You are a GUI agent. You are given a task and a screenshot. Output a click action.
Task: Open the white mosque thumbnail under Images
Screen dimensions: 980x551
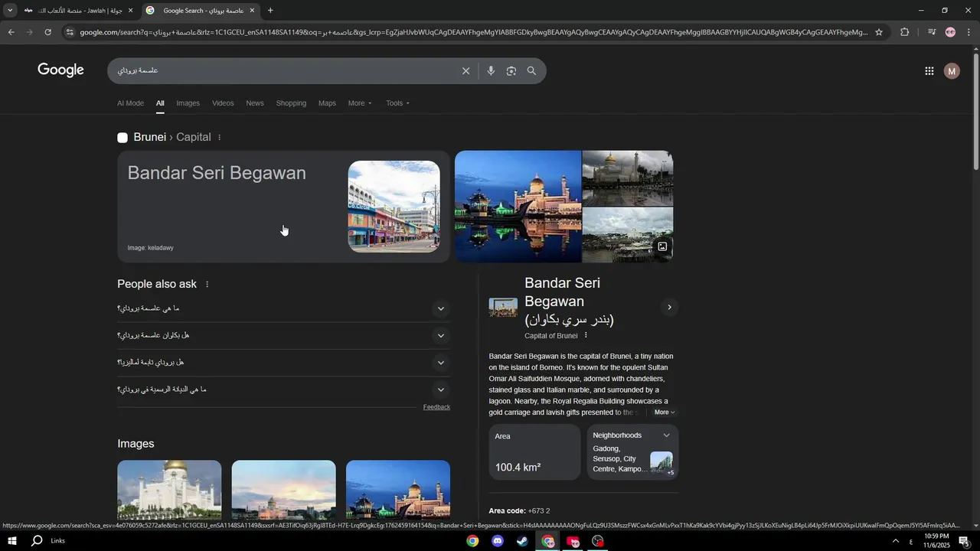click(169, 490)
